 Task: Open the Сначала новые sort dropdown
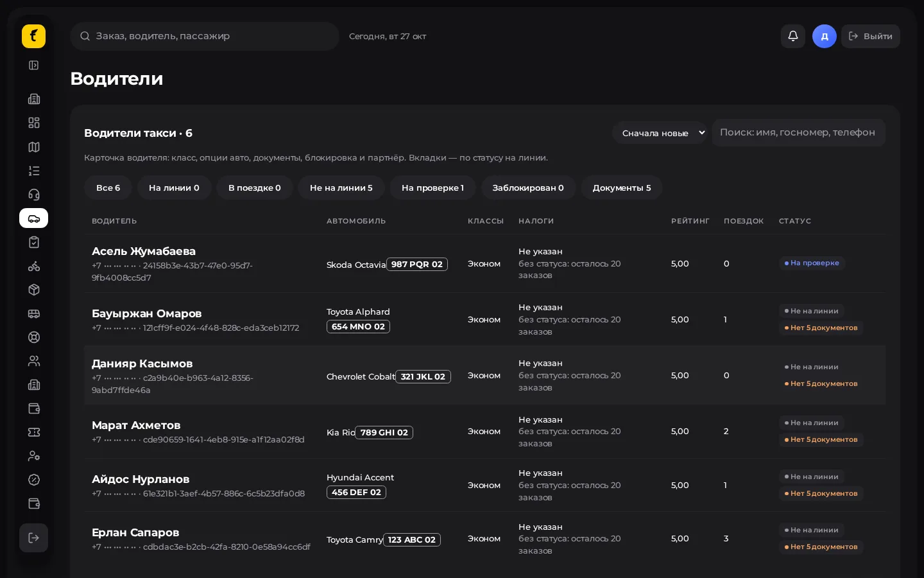pos(660,133)
